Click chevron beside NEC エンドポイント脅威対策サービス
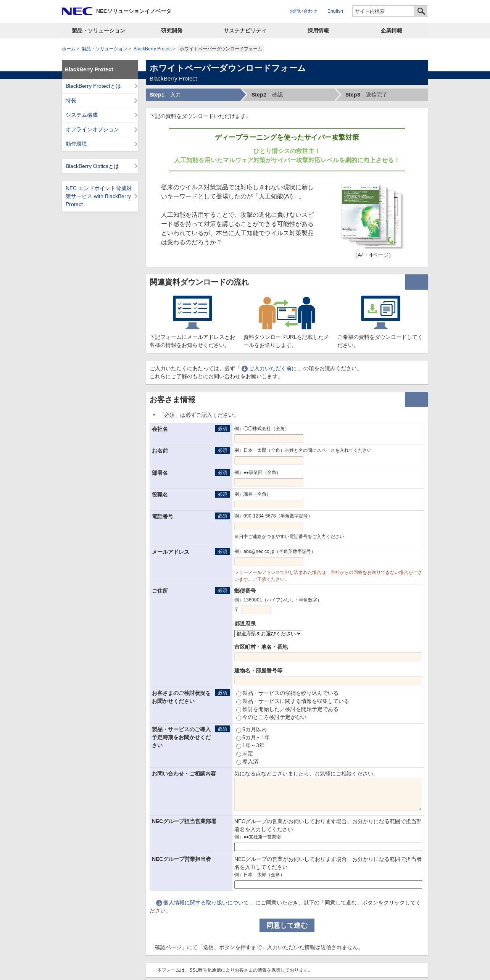This screenshot has width=490, height=980. coord(135,197)
